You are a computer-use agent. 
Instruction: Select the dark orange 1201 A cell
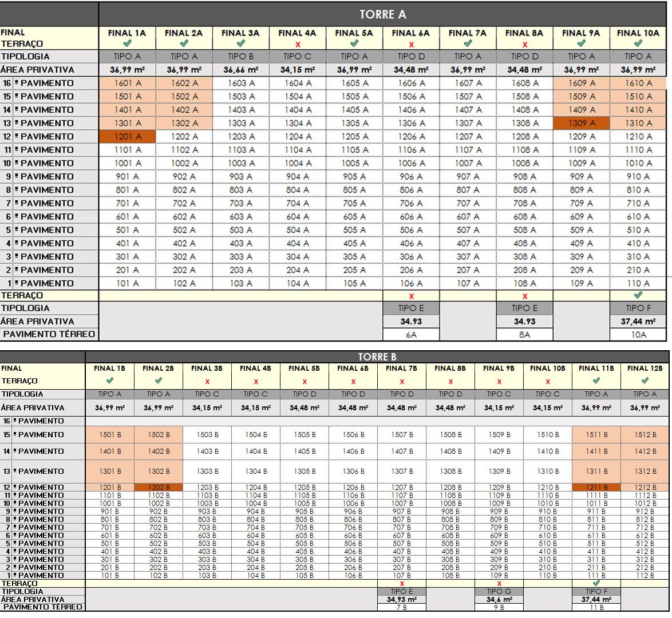[127, 136]
